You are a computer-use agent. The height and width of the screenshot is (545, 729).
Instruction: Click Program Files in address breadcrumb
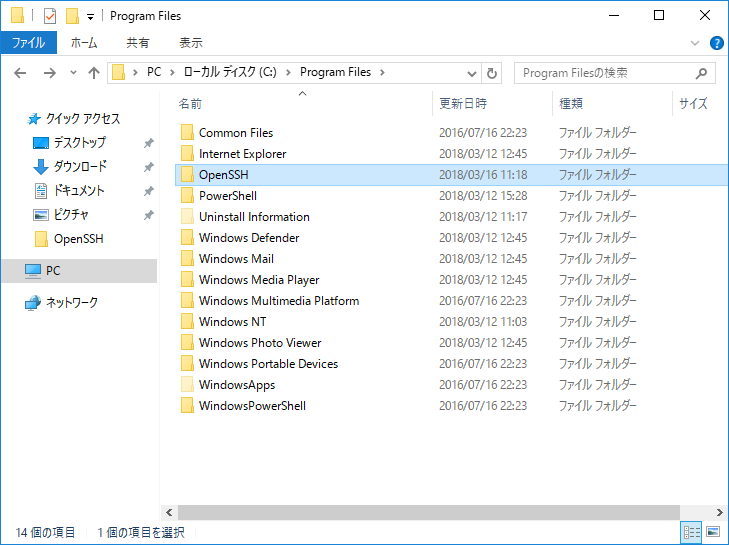pyautogui.click(x=335, y=72)
